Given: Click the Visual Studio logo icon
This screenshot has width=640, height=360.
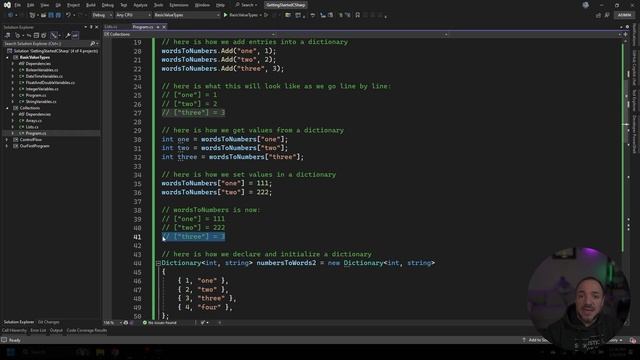Looking at the screenshot, I should [x=7, y=5].
